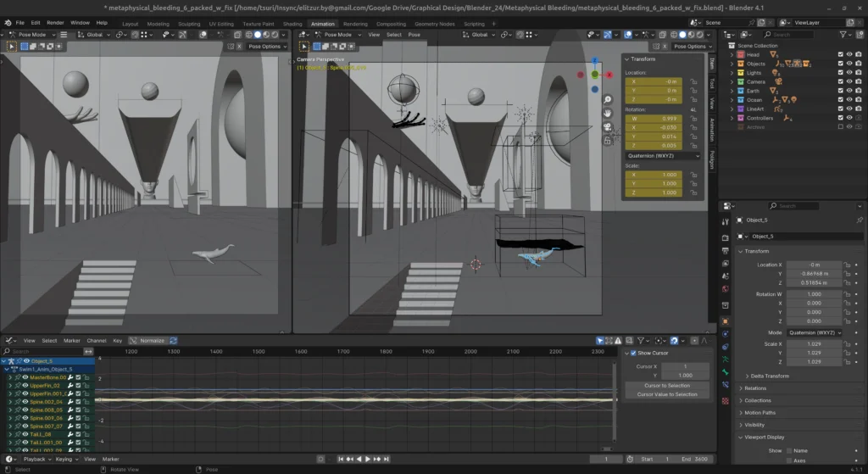The width and height of the screenshot is (868, 474).
Task: Click the lock camera to view gizmo
Action: coord(607,141)
